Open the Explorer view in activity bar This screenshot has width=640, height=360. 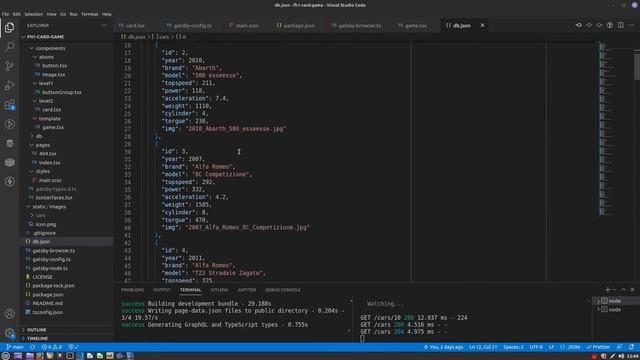(x=9, y=27)
